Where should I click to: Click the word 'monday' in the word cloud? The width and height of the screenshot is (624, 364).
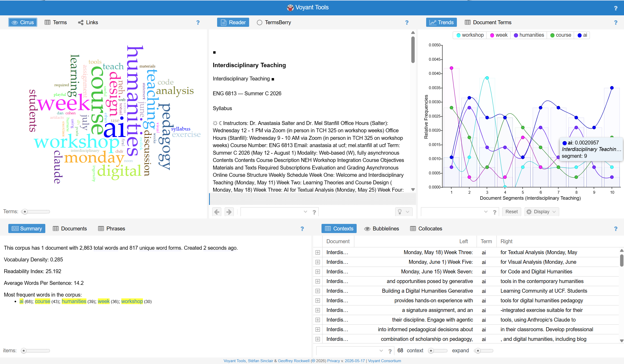point(94,158)
